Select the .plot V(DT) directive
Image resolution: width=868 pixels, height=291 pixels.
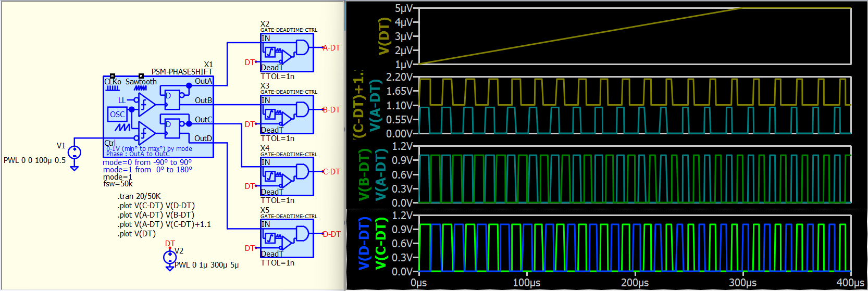tap(137, 234)
